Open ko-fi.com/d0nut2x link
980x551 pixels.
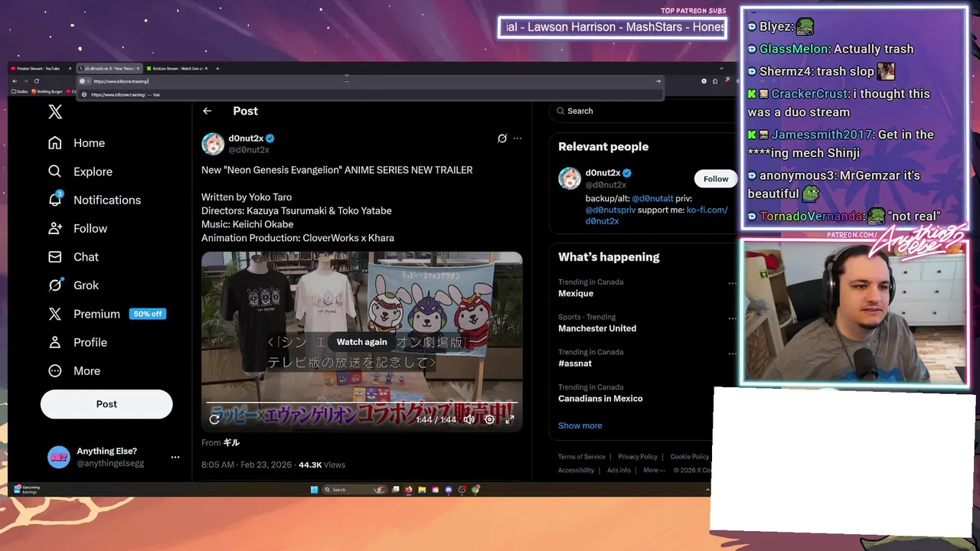pyautogui.click(x=656, y=215)
